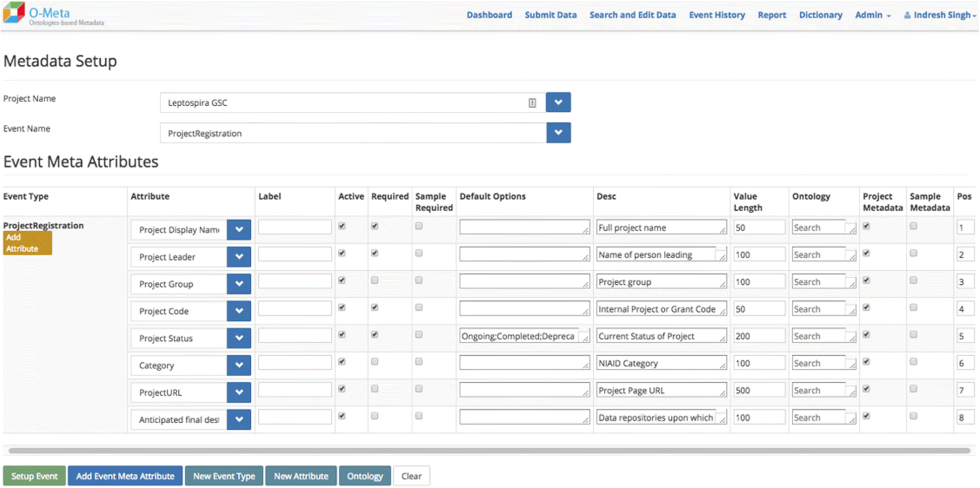980x488 pixels.
Task: Open the Project Name dropdown arrow
Action: (558, 102)
